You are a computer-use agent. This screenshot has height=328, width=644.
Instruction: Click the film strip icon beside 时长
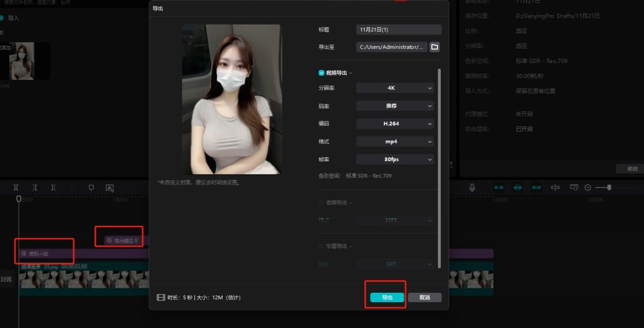click(161, 297)
